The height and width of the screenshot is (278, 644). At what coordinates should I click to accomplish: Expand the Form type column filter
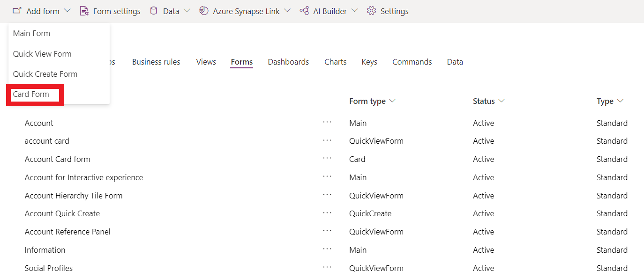[393, 101]
